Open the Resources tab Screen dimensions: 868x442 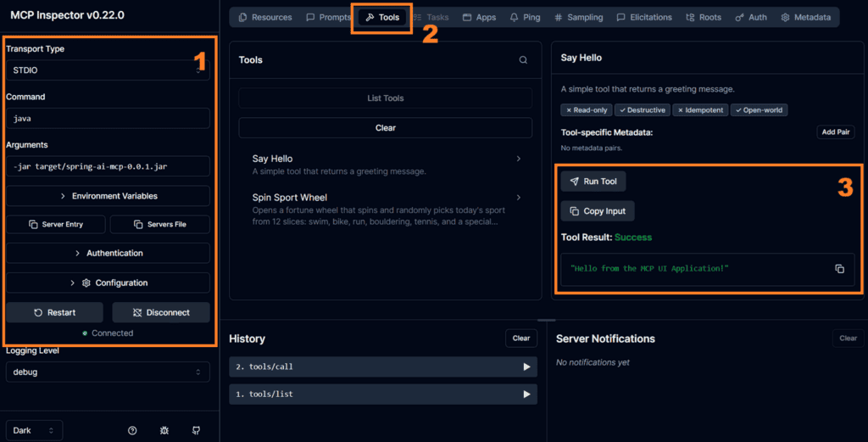[265, 17]
